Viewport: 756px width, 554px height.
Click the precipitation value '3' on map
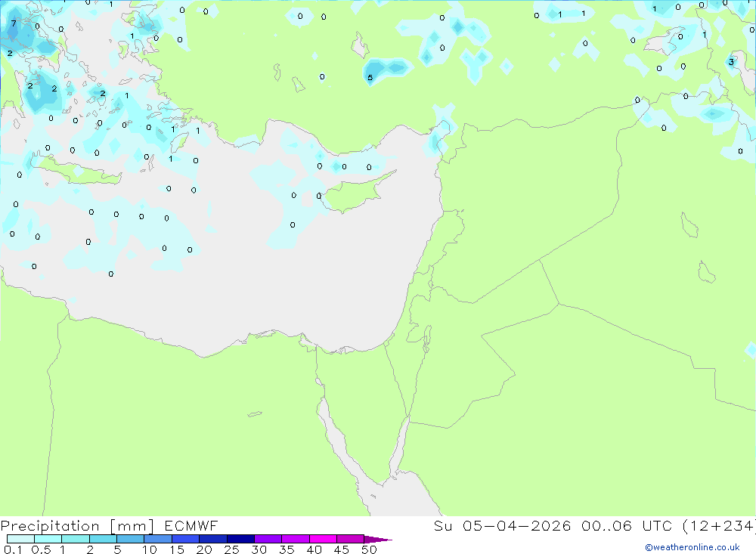coord(731,62)
